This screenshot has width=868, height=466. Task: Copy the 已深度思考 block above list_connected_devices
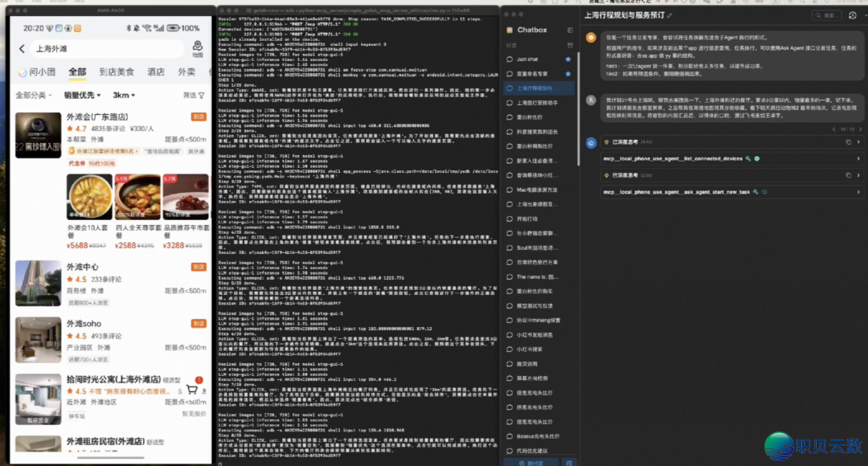848,142
